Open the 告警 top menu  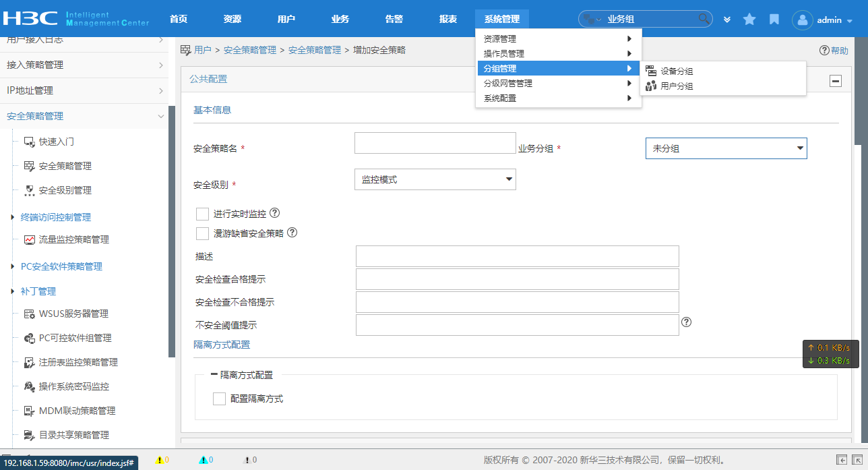click(394, 20)
